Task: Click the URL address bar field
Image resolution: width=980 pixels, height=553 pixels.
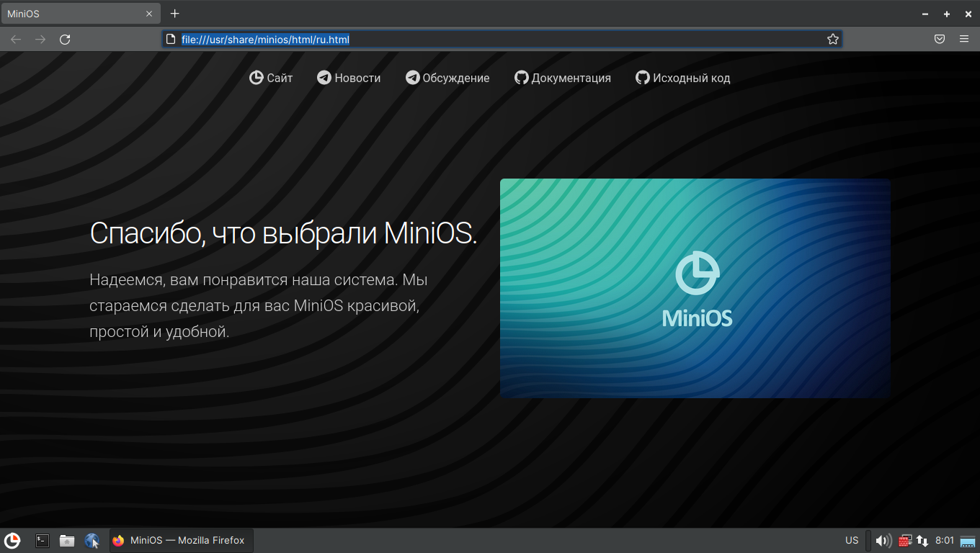Action: (x=497, y=40)
